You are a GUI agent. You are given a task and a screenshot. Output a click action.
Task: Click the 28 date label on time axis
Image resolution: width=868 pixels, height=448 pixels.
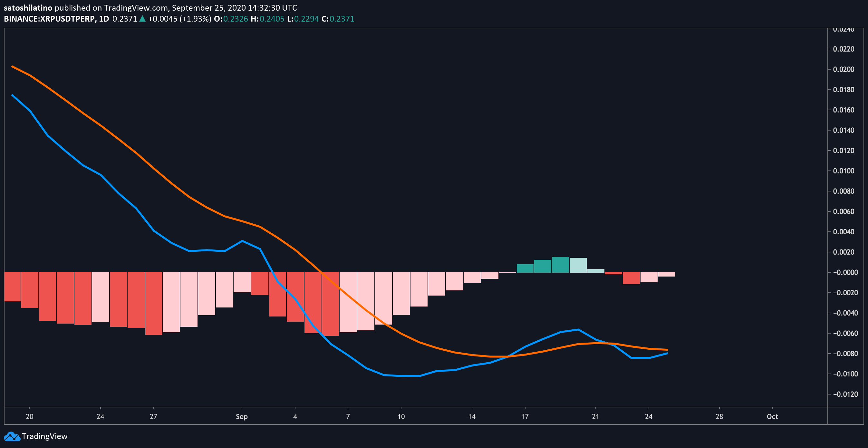tap(719, 417)
